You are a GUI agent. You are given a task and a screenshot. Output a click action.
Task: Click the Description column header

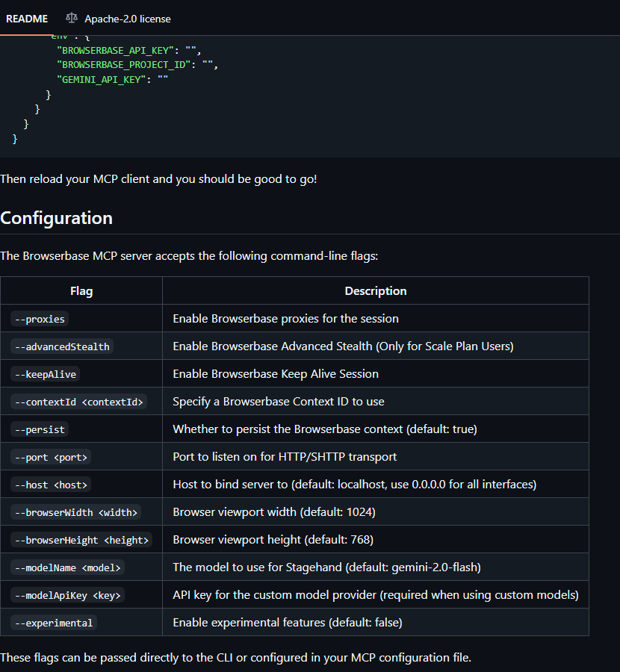click(x=376, y=291)
